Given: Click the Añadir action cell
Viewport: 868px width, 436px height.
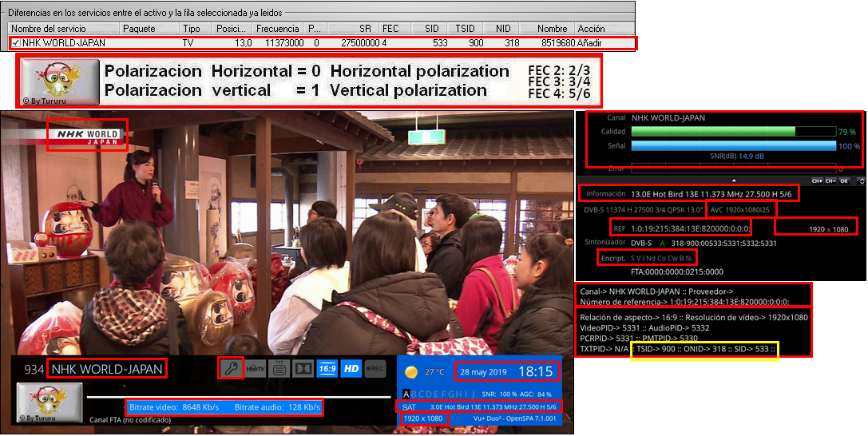Looking at the screenshot, I should click(x=589, y=43).
